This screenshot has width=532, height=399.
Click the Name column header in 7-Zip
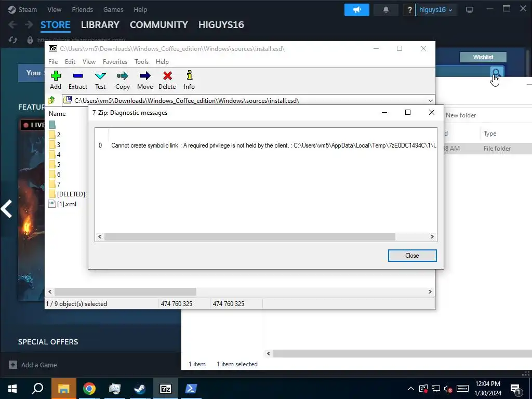(57, 114)
